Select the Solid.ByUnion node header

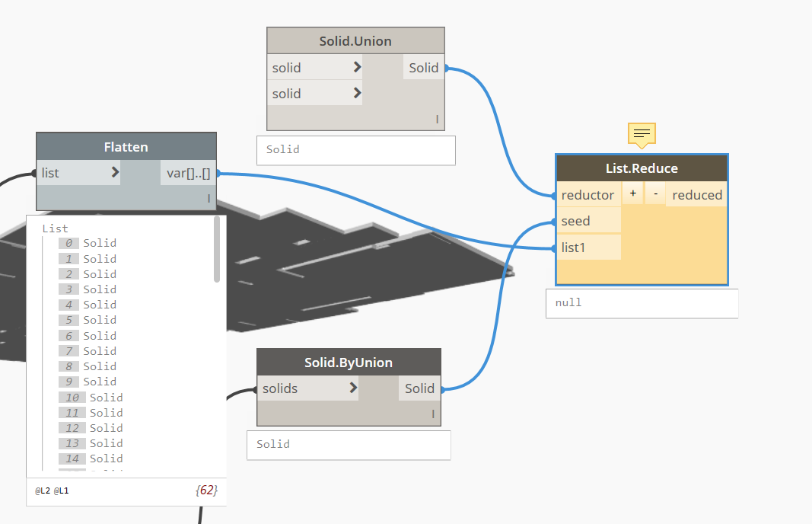click(349, 363)
